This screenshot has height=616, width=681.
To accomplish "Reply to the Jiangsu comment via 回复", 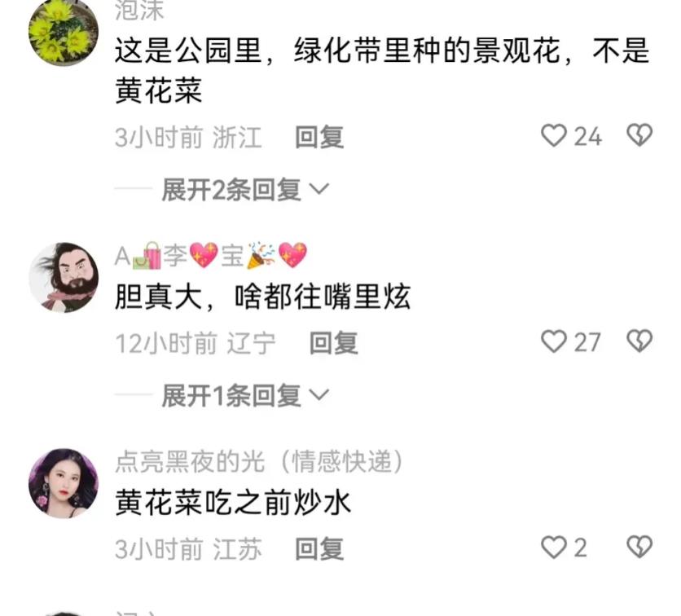I will [319, 548].
